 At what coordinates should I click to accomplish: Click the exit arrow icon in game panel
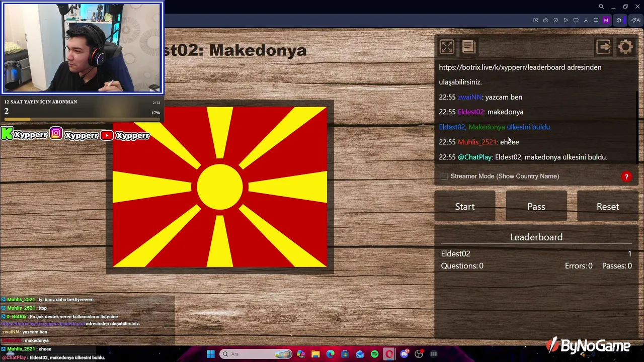point(603,47)
